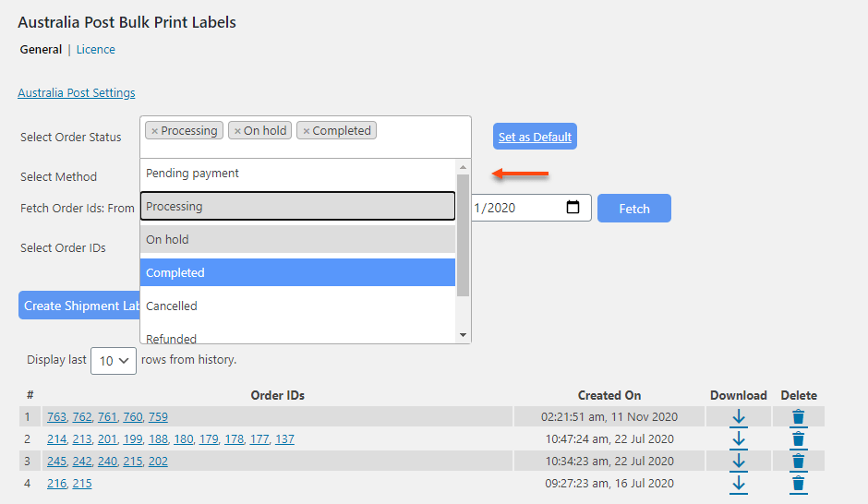Click Set as Default button
Image resolution: width=868 pixels, height=504 pixels.
point(535,137)
